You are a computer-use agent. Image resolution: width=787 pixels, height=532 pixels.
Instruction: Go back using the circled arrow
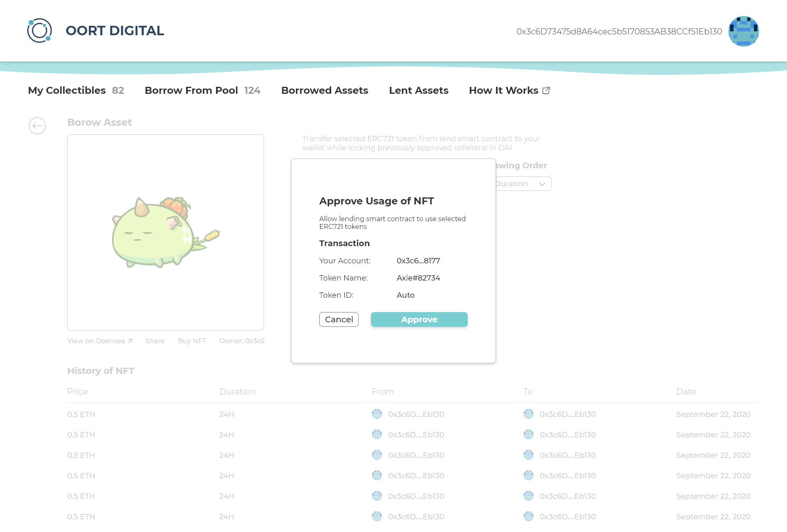[x=37, y=126]
